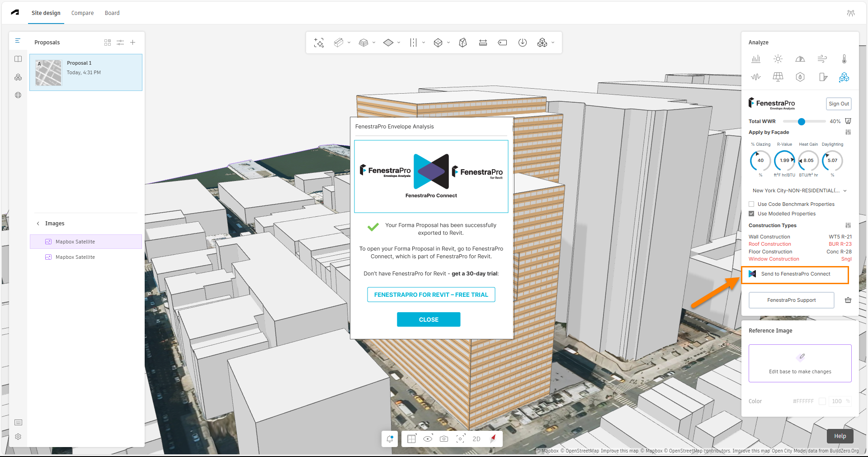Open Construction Types settings sliders
This screenshot has height=457, width=868.
point(848,225)
